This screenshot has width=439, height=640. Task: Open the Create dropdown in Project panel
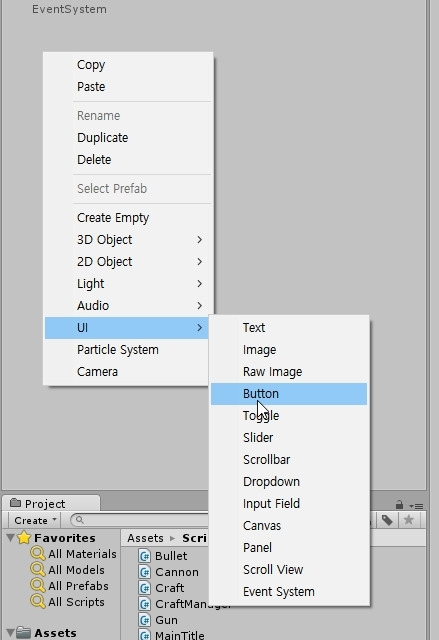tap(35, 520)
